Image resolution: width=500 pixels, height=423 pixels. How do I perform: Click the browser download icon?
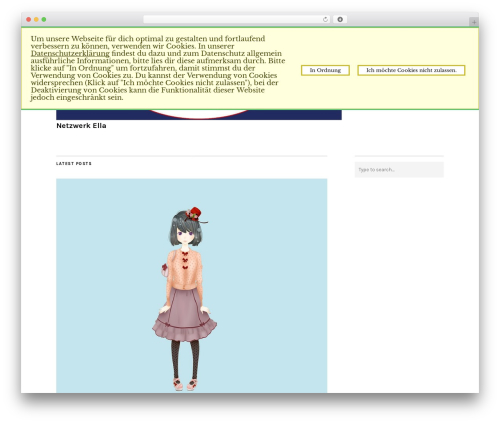tap(340, 20)
